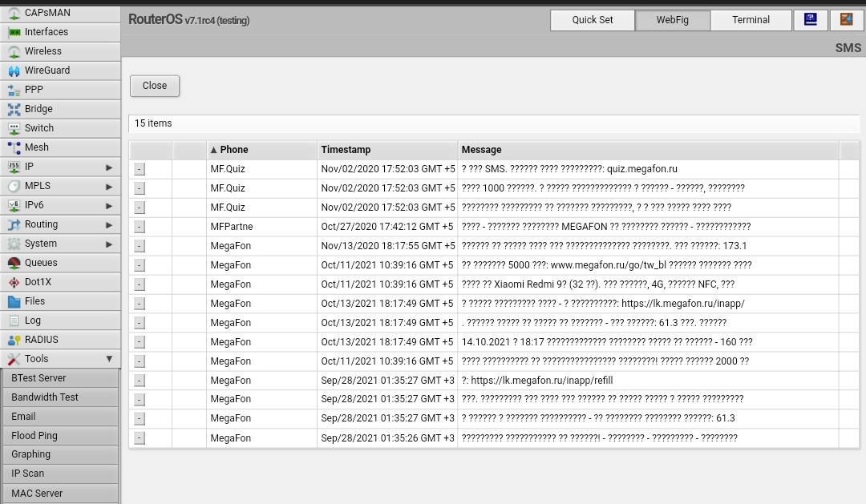Remove MegaFon Sep/28/2021 01:35:26 message

coord(140,438)
